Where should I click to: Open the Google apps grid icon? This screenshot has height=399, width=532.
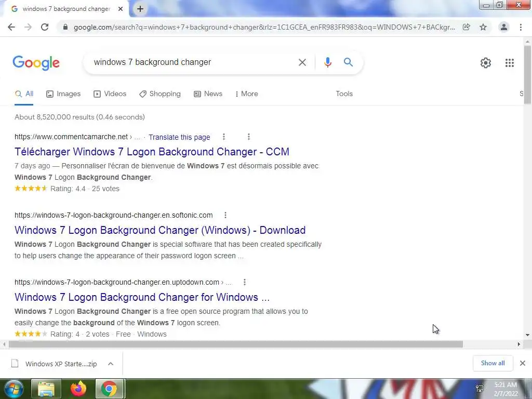pyautogui.click(x=510, y=63)
